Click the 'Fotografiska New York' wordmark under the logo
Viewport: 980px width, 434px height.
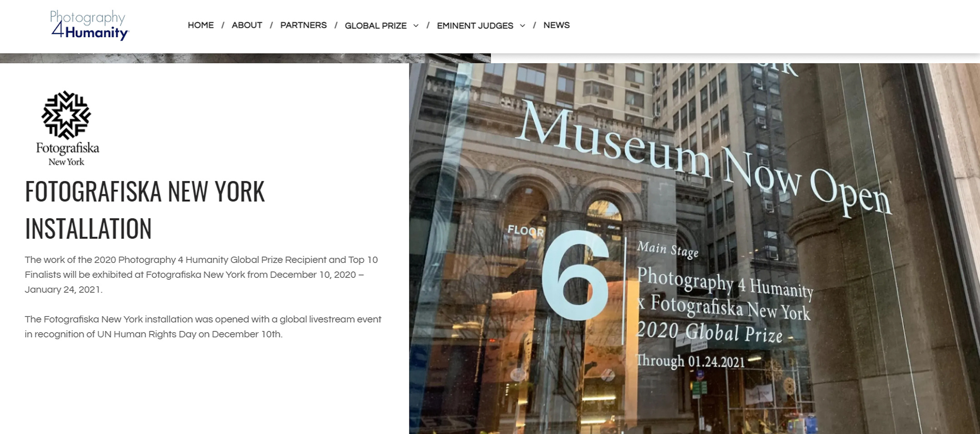(x=68, y=154)
